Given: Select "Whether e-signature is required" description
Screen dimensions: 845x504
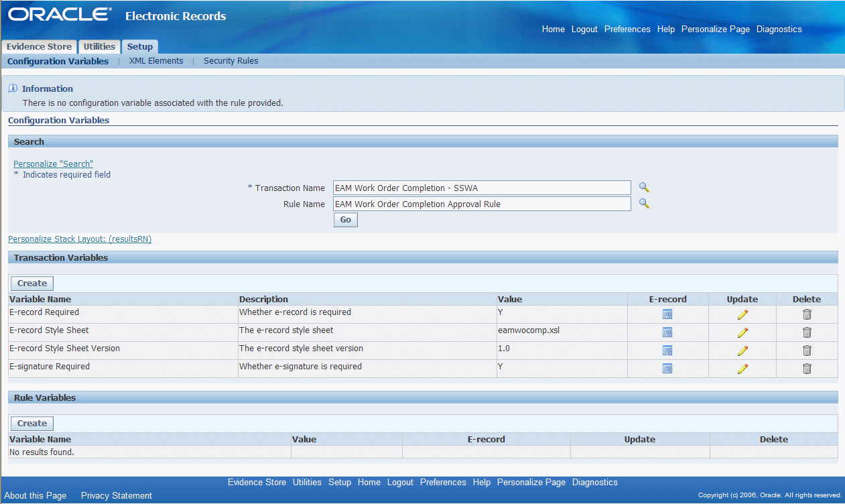Looking at the screenshot, I should pos(300,367).
